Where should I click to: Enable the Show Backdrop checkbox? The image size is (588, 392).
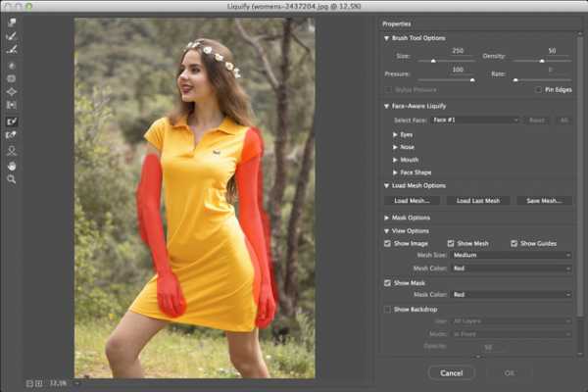[388, 309]
